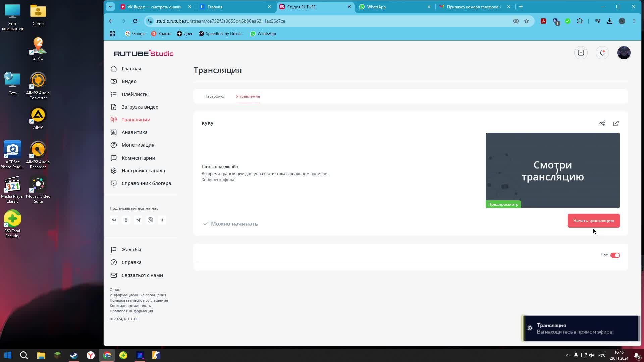Click the Предпросмотр stream thumbnail
The image size is (644, 362).
552,170
